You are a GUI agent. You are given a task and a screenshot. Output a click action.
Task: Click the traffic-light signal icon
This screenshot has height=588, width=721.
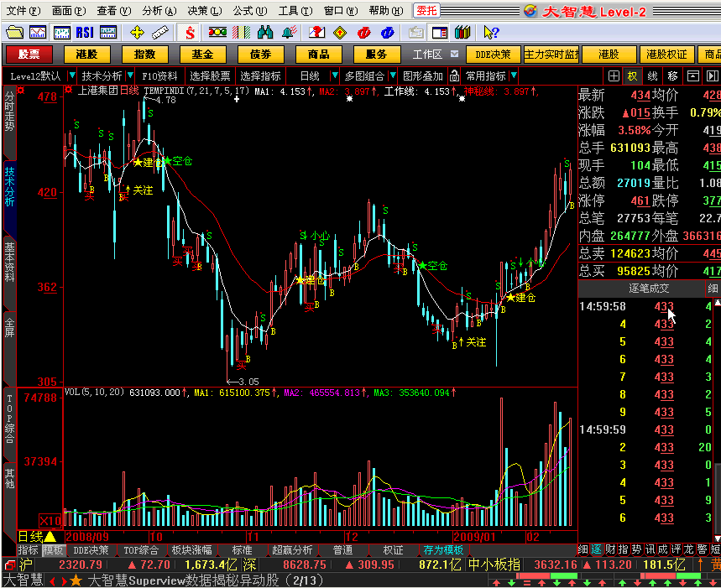click(217, 32)
